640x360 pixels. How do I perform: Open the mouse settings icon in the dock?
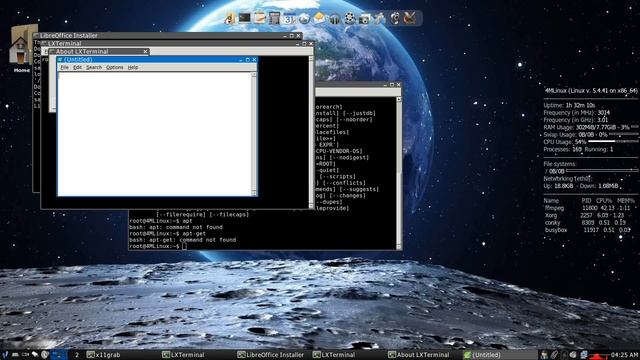394,18
